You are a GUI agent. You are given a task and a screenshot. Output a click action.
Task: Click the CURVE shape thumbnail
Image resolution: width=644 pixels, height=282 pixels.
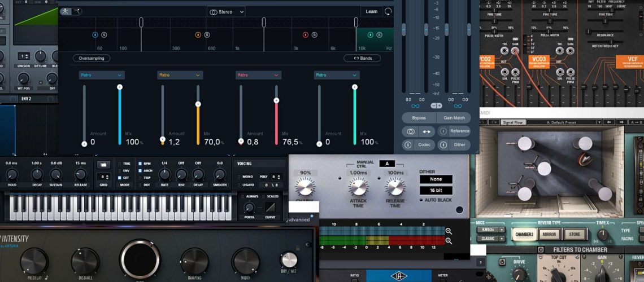click(x=271, y=208)
